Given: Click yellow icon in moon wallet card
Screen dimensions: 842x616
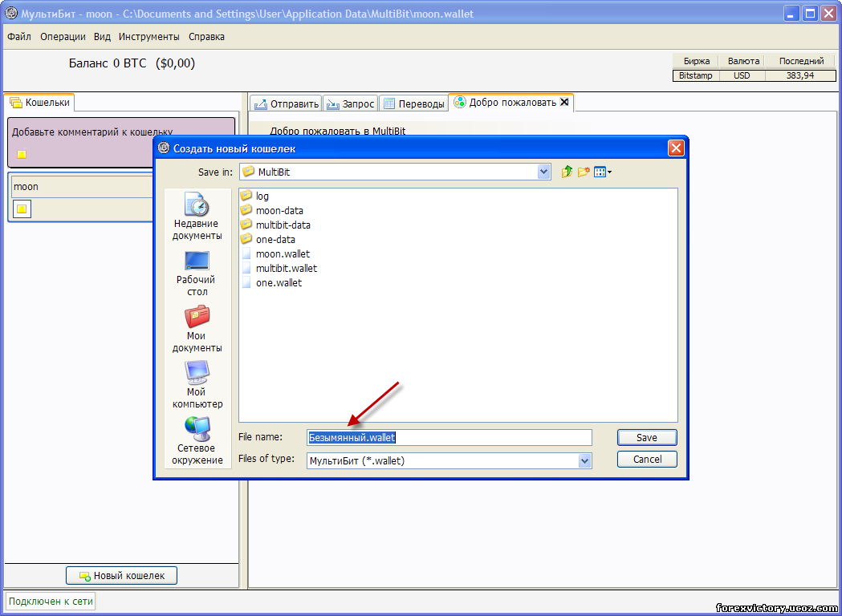Looking at the screenshot, I should coord(22,209).
